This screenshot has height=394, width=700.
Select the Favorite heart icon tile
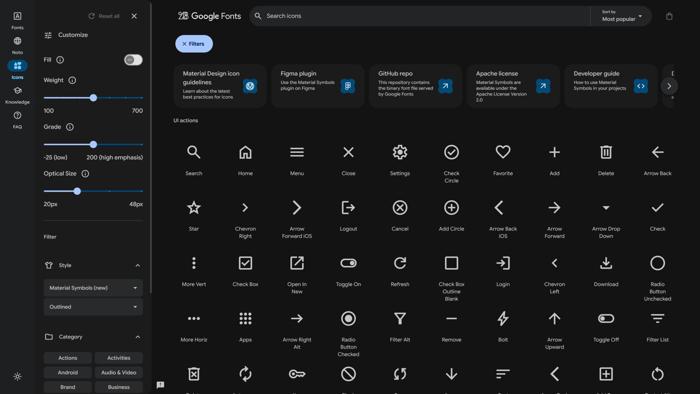click(x=503, y=160)
